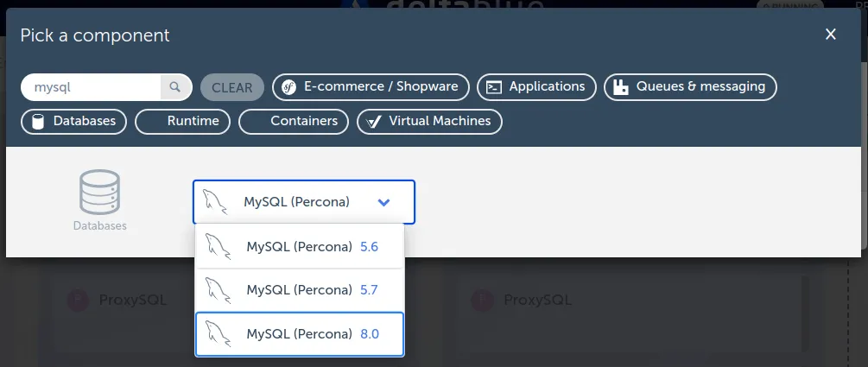Click the Queues & messaging filter icon

click(x=620, y=87)
